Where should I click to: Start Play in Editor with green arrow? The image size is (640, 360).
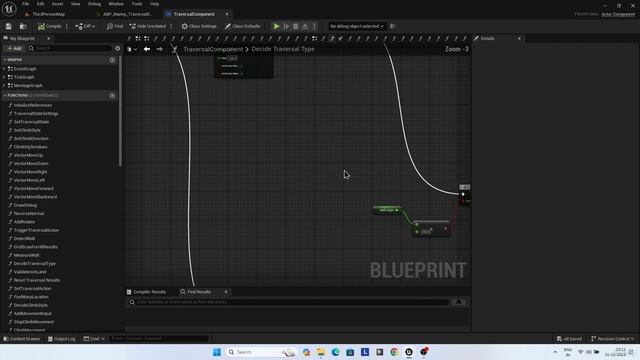pyautogui.click(x=276, y=26)
